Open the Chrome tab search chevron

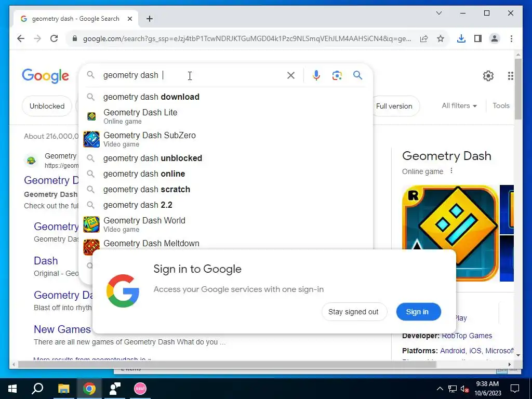click(x=438, y=13)
